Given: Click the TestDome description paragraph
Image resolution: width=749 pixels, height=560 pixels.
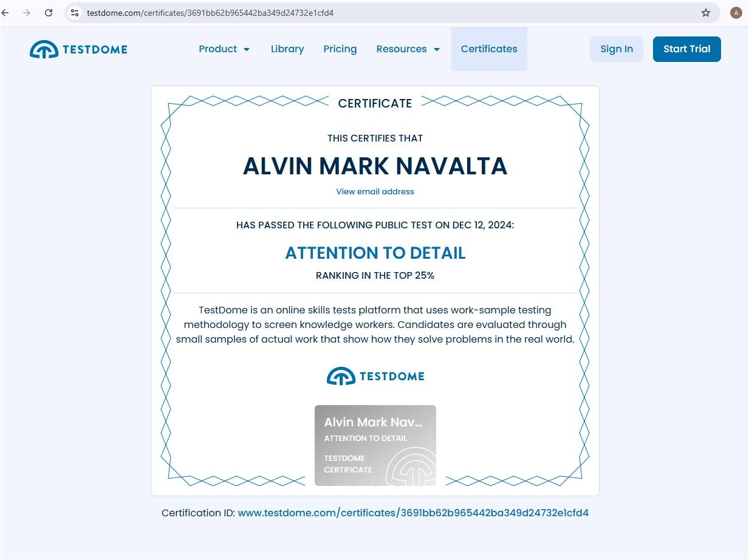Looking at the screenshot, I should tap(375, 324).
